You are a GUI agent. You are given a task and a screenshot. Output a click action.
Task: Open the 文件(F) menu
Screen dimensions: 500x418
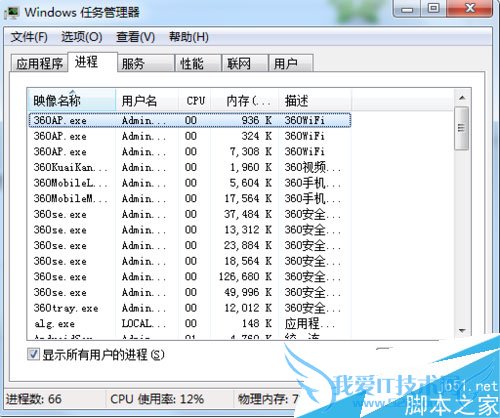click(x=29, y=37)
